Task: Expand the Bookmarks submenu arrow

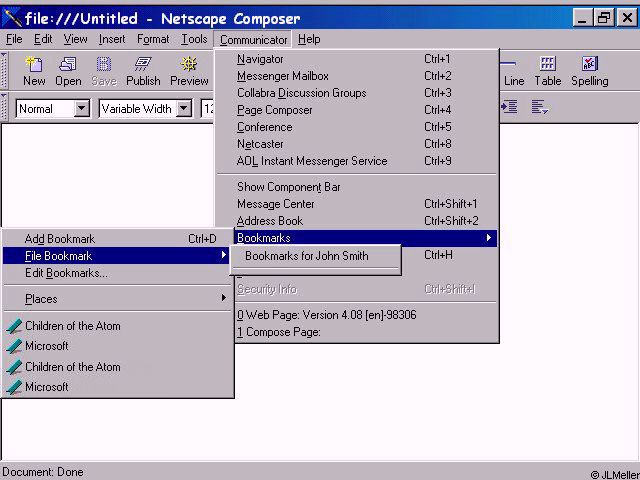Action: coord(489,238)
